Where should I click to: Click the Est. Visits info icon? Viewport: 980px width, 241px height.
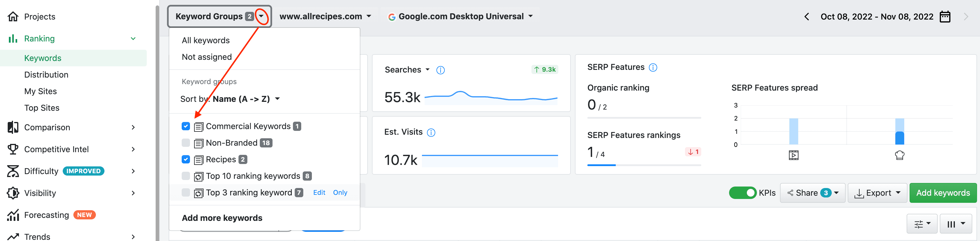(x=431, y=133)
